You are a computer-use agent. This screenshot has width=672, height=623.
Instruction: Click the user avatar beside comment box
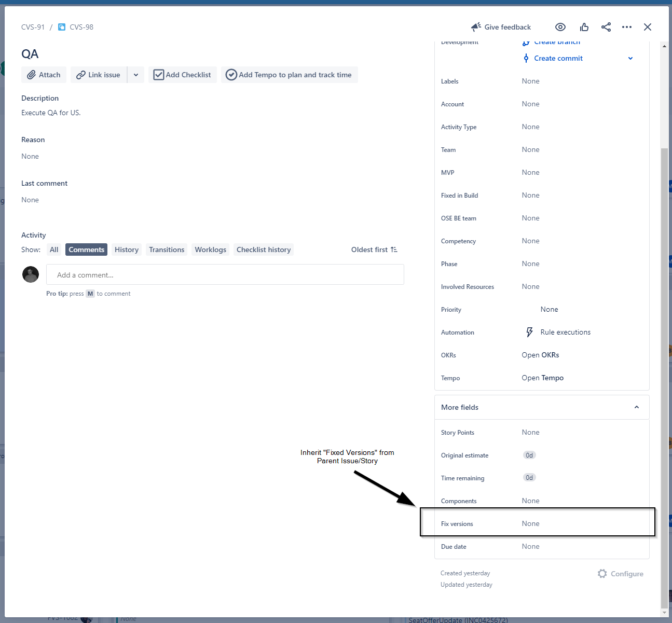pyautogui.click(x=31, y=274)
